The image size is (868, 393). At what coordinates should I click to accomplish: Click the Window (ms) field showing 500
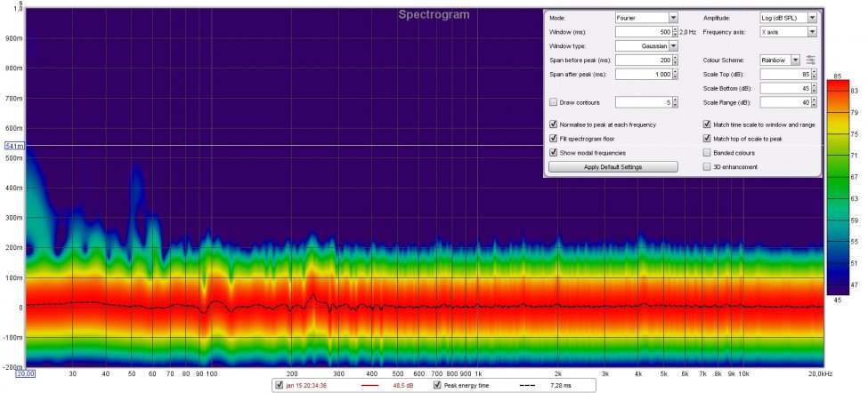click(x=644, y=32)
